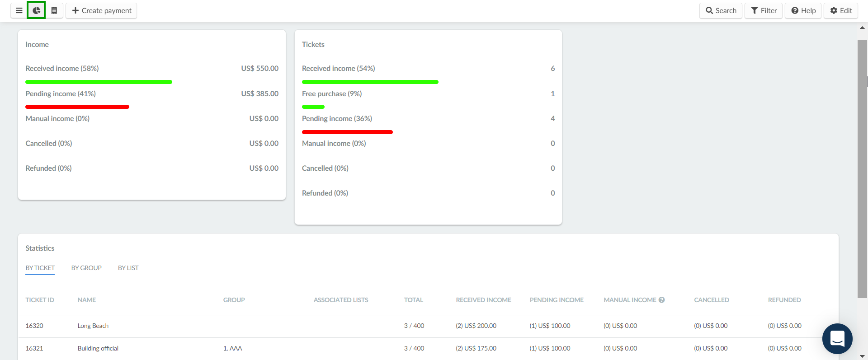This screenshot has width=868, height=360.
Task: Click scrollbar up arrow
Action: pos(862,28)
